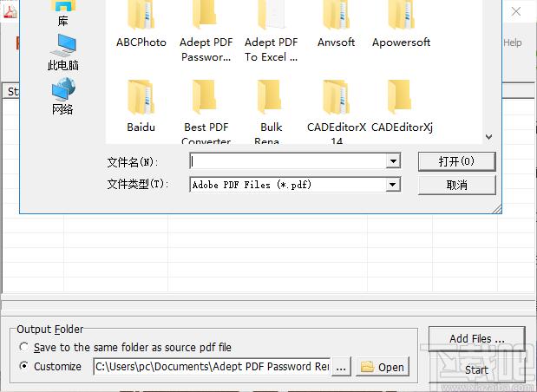Click the Start button

tap(477, 370)
